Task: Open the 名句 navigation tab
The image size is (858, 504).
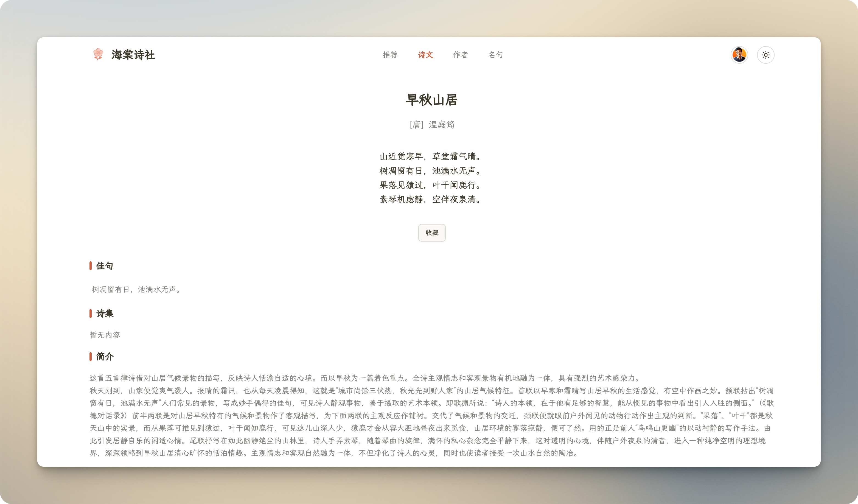Action: click(495, 55)
